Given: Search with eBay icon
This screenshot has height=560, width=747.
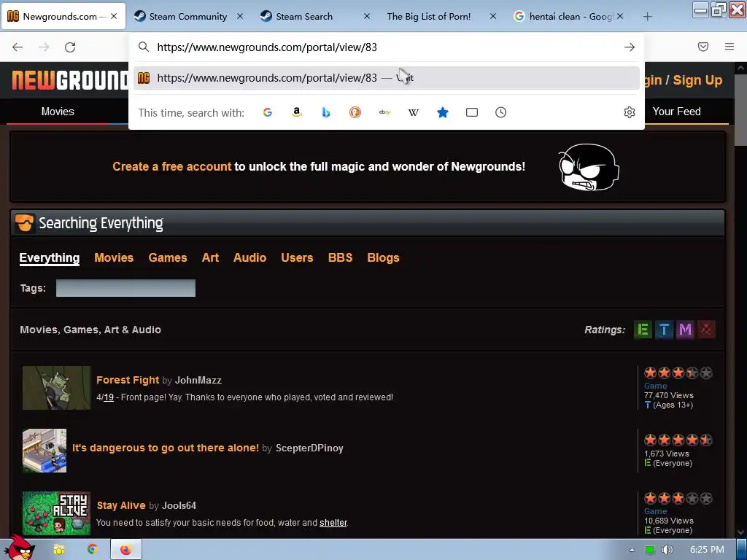Looking at the screenshot, I should click(384, 112).
